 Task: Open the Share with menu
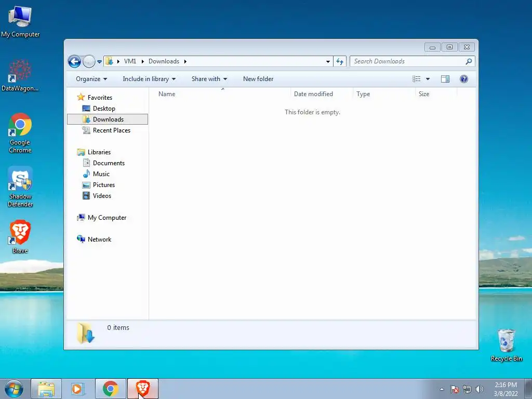209,79
